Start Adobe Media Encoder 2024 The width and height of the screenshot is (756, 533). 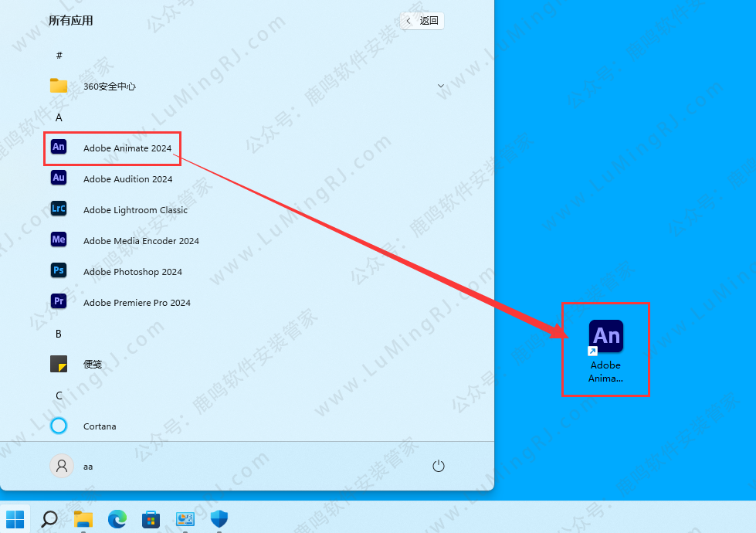coord(141,240)
